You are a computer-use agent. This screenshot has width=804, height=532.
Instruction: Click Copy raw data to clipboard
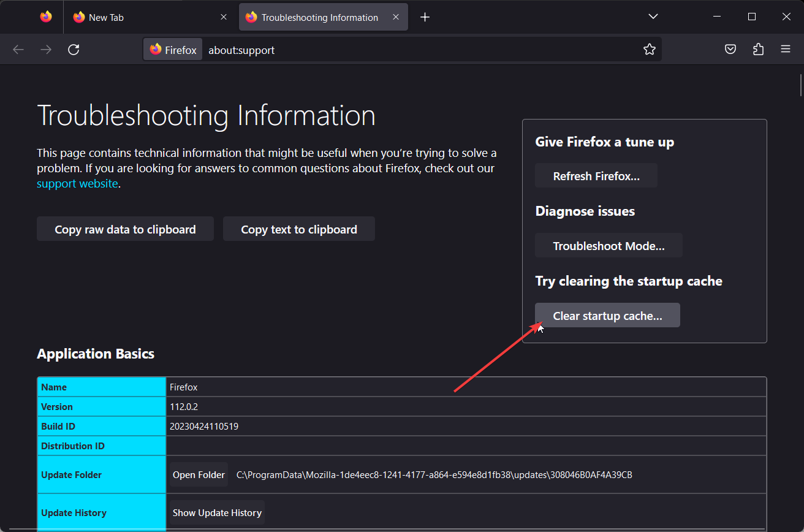click(x=125, y=229)
